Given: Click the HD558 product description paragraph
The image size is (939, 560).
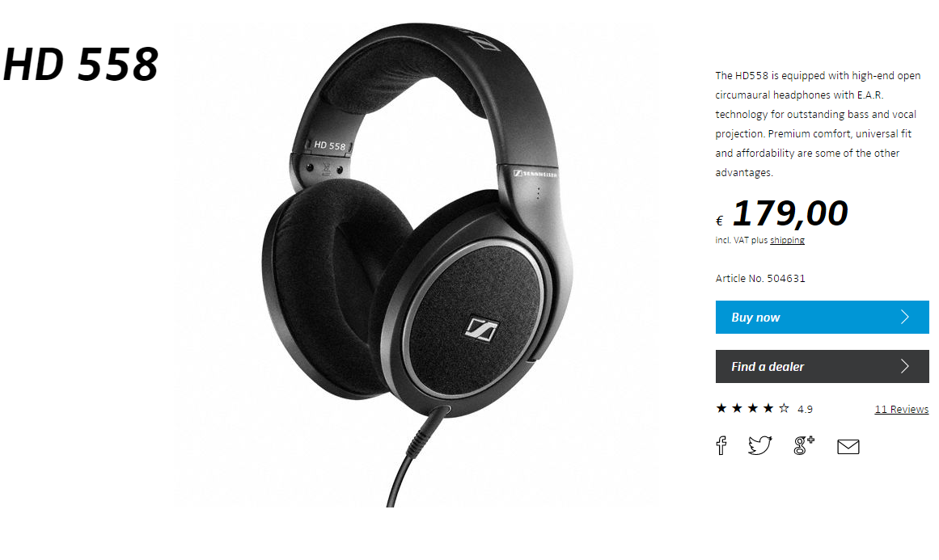Looking at the screenshot, I should click(818, 124).
